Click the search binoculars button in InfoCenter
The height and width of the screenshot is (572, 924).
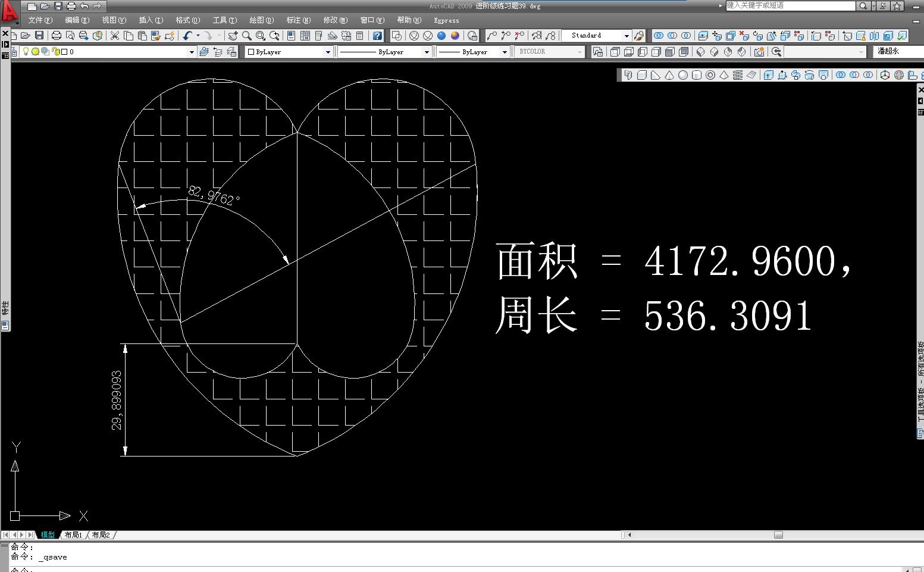click(863, 6)
